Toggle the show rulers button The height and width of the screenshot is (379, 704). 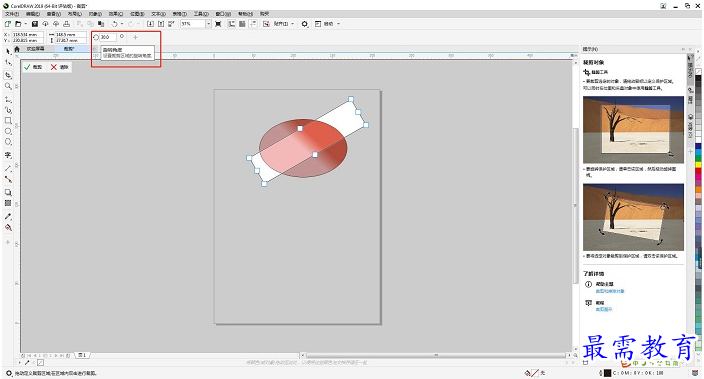232,24
